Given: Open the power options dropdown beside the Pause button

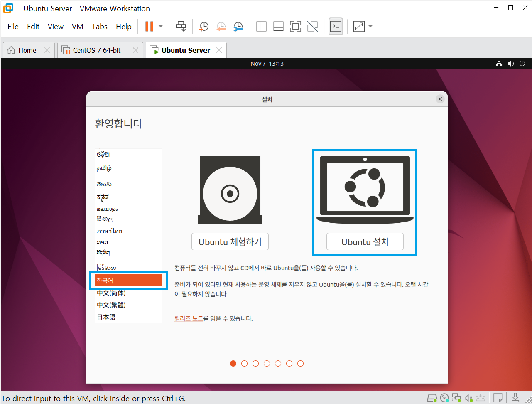Looking at the screenshot, I should pyautogui.click(x=161, y=27).
